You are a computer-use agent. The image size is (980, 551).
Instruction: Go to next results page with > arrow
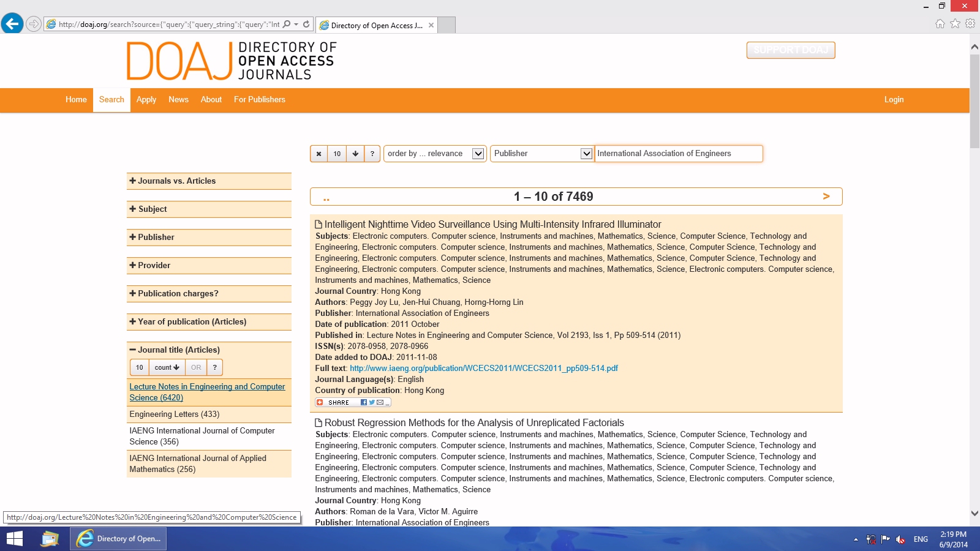[826, 197]
